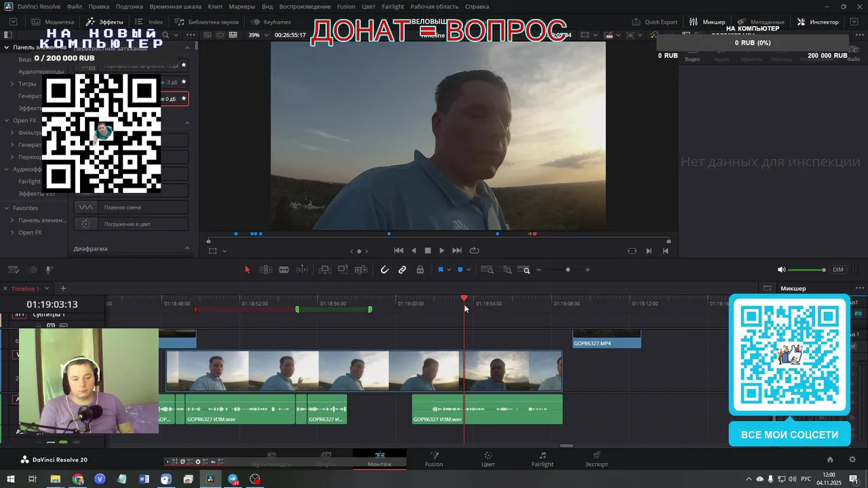Expand Панель элементов under Favorites
The height and width of the screenshot is (488, 868).
click(12, 220)
